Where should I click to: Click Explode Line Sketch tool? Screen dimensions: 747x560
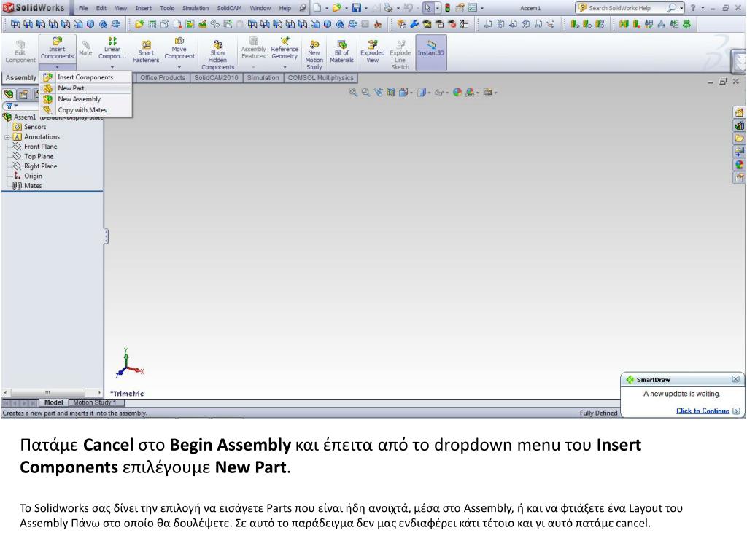(400, 55)
